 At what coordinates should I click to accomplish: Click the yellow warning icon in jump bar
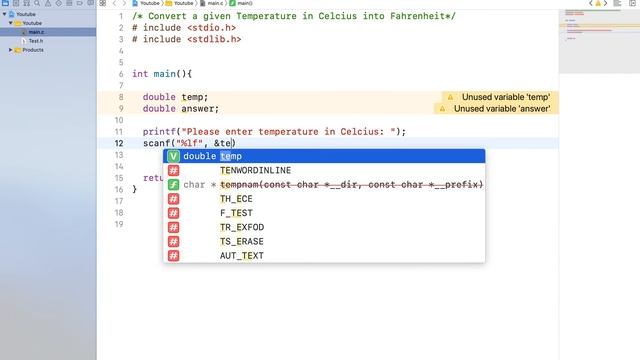coord(598,3)
